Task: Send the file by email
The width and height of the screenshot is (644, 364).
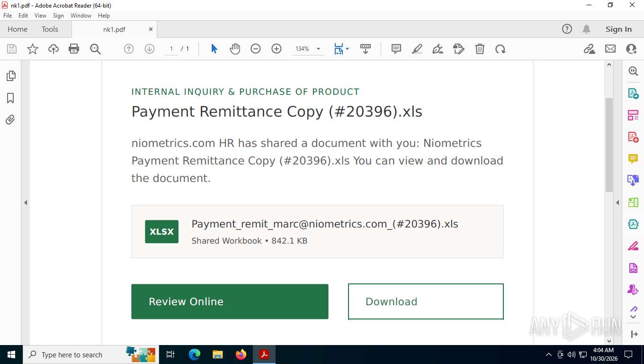Action: point(610,49)
